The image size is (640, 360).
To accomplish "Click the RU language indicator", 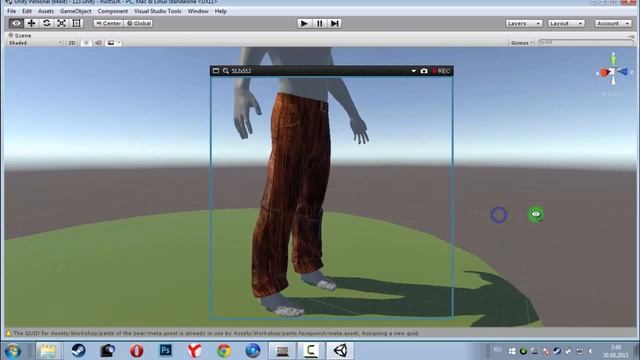I will click(x=497, y=350).
